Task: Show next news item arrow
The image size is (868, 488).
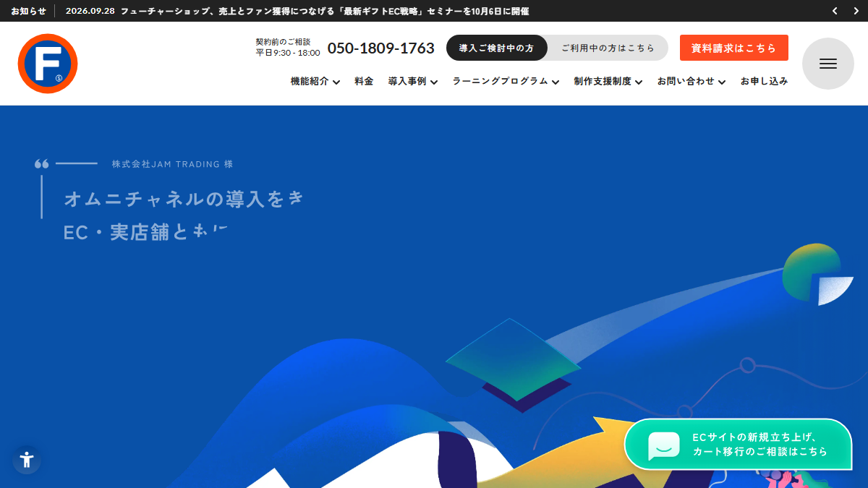Action: click(855, 11)
